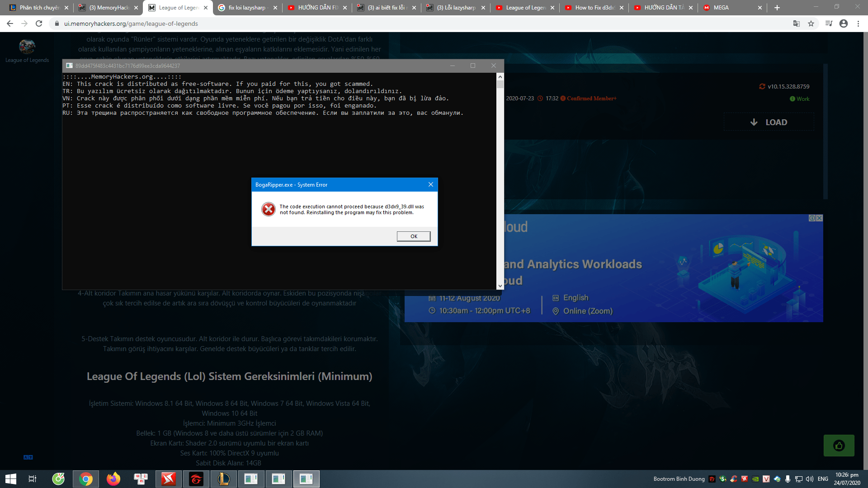
Task: Click the ad info icon on the banner
Action: pyautogui.click(x=812, y=218)
